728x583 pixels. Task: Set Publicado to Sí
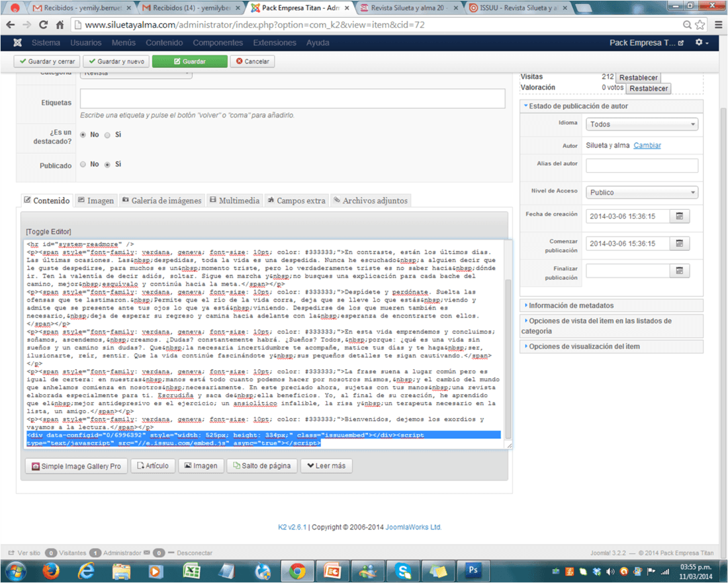[107, 164]
